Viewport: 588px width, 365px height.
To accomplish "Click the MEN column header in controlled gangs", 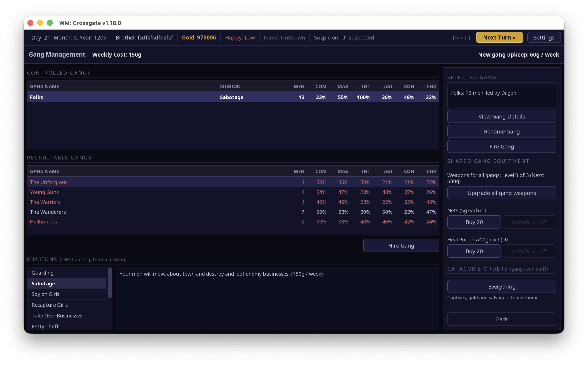I will point(299,86).
